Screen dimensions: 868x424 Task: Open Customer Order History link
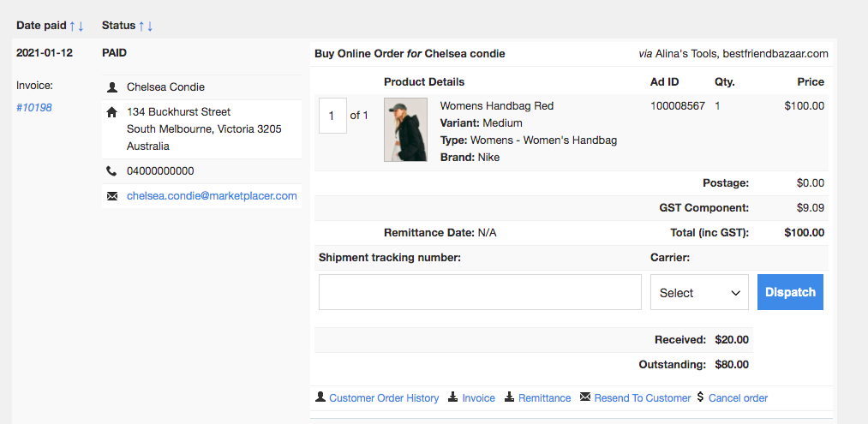pos(384,398)
